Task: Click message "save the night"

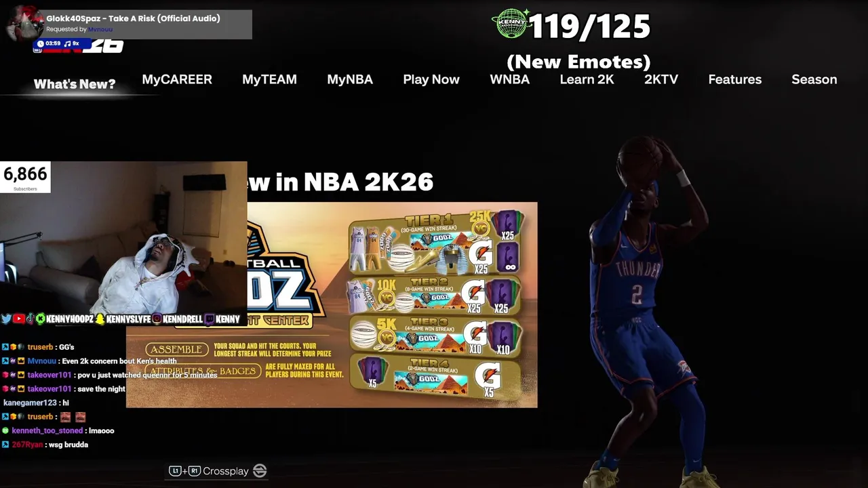Action: pos(101,389)
